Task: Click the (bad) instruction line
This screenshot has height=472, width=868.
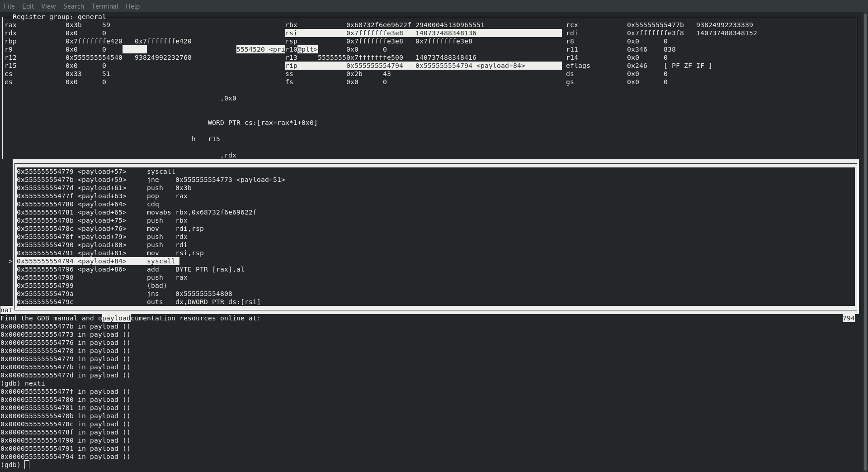Action: pyautogui.click(x=92, y=286)
